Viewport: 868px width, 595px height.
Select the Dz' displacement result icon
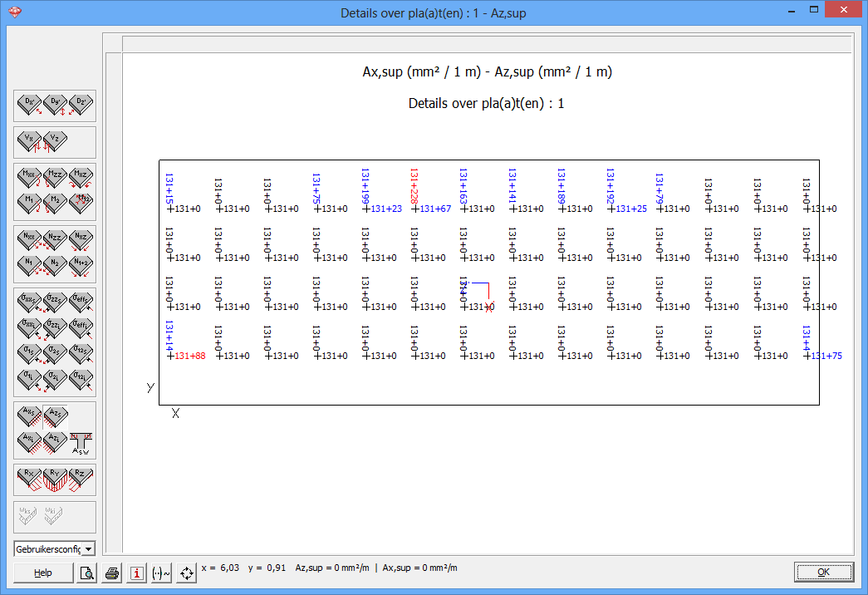(x=81, y=105)
